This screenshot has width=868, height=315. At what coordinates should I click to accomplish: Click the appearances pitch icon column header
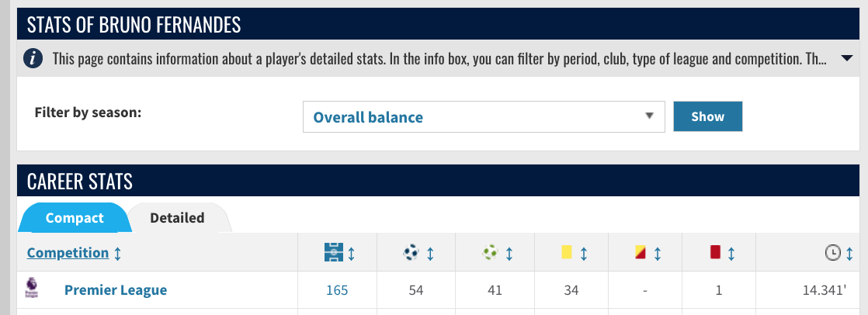click(x=334, y=253)
